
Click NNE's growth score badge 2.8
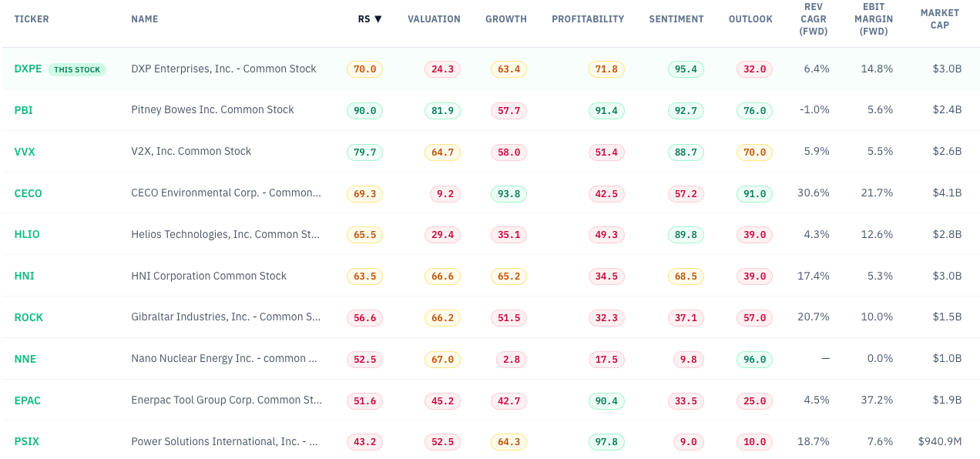512,360
